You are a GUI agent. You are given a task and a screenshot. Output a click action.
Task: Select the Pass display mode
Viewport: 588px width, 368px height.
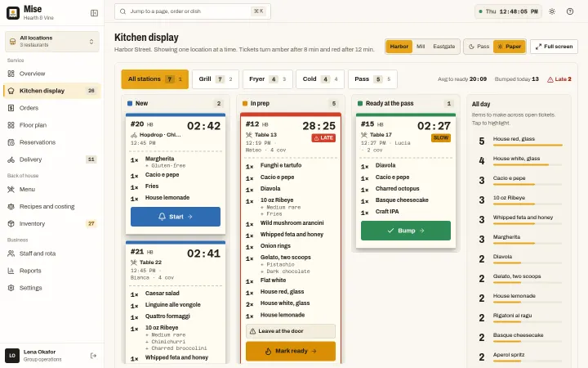pos(479,47)
